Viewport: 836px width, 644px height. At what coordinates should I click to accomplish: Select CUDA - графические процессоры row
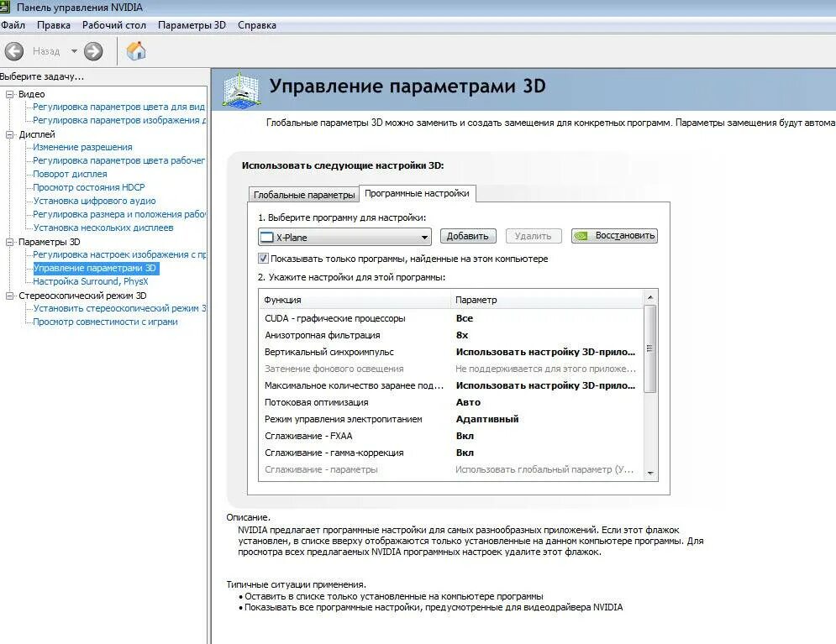(451, 318)
